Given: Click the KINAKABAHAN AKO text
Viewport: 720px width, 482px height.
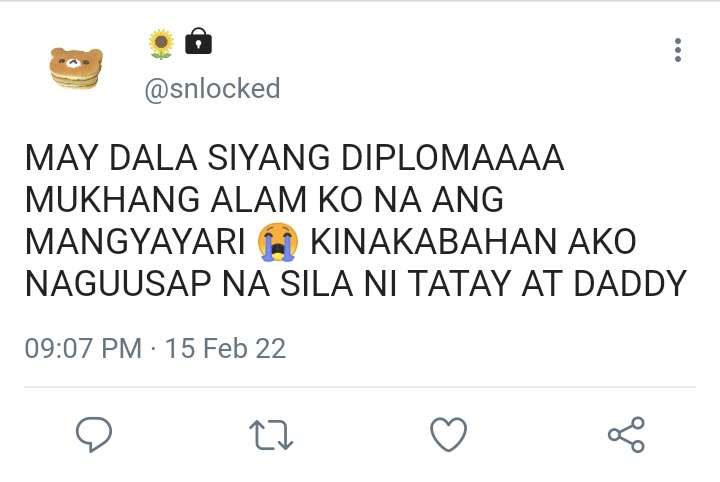Looking at the screenshot, I should click(x=473, y=241).
